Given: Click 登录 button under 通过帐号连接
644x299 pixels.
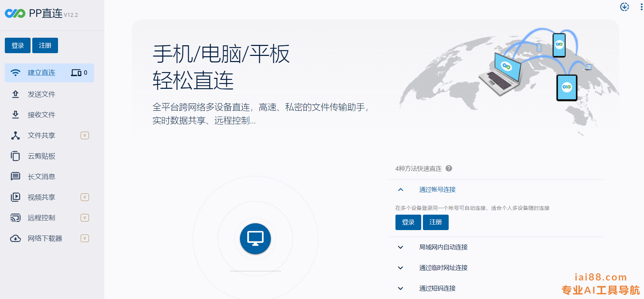Looking at the screenshot, I should pos(408,222).
